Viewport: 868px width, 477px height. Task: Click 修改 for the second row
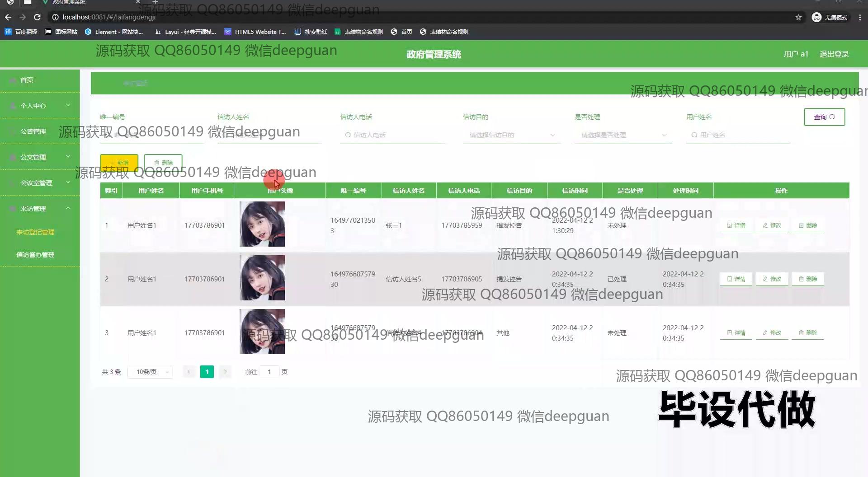(772, 279)
